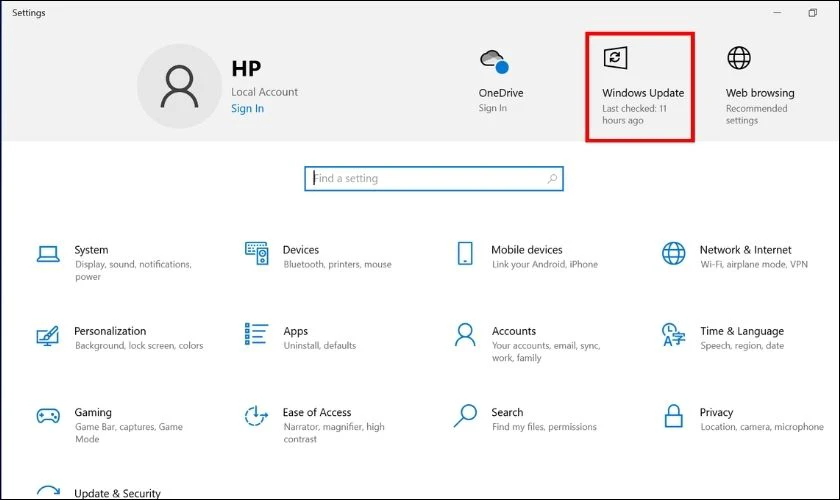Open the Windows Update label
This screenshot has height=500, width=840.
[x=643, y=93]
